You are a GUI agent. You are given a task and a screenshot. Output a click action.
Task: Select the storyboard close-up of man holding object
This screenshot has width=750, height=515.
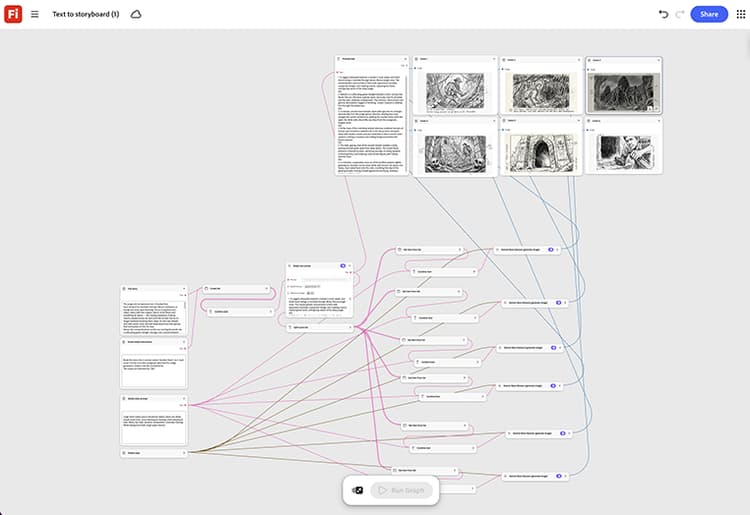623,153
